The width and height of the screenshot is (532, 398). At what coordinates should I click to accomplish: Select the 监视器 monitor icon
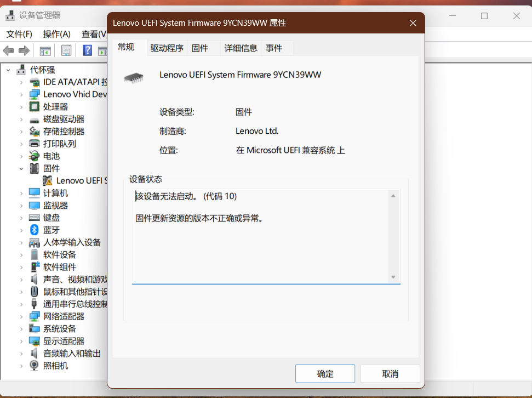[35, 206]
